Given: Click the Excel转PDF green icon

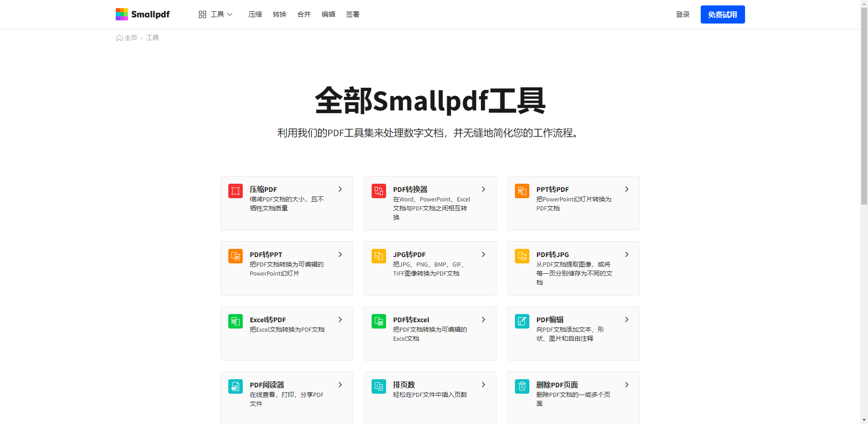Looking at the screenshot, I should (x=235, y=321).
